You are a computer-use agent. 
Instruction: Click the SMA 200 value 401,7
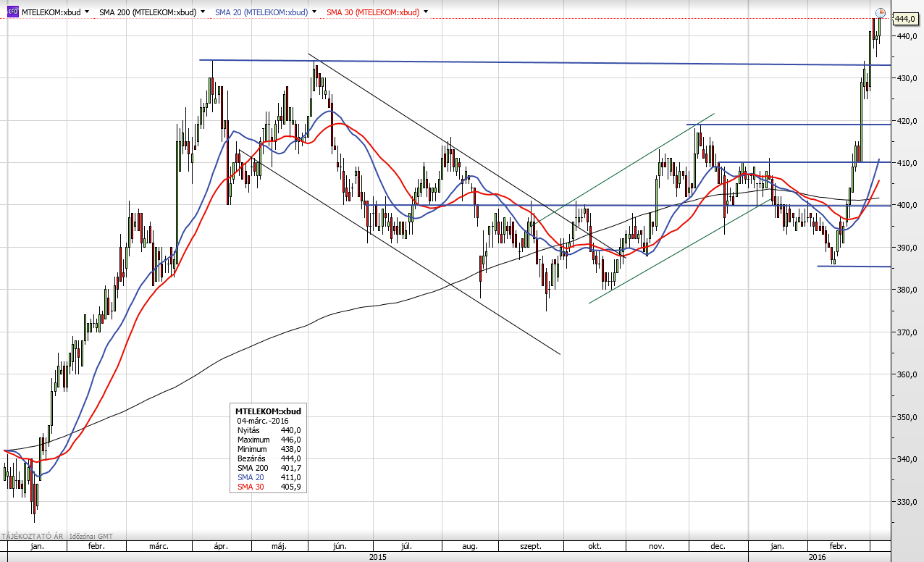(x=290, y=468)
